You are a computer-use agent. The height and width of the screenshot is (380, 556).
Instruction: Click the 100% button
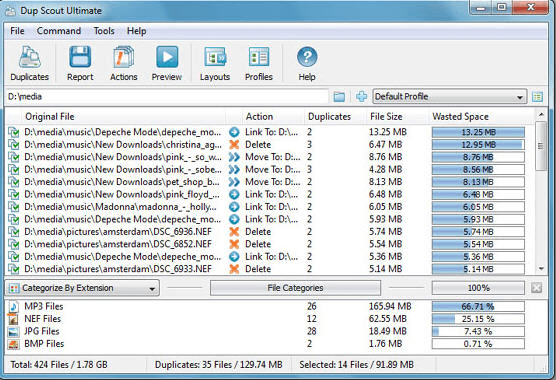(478, 288)
